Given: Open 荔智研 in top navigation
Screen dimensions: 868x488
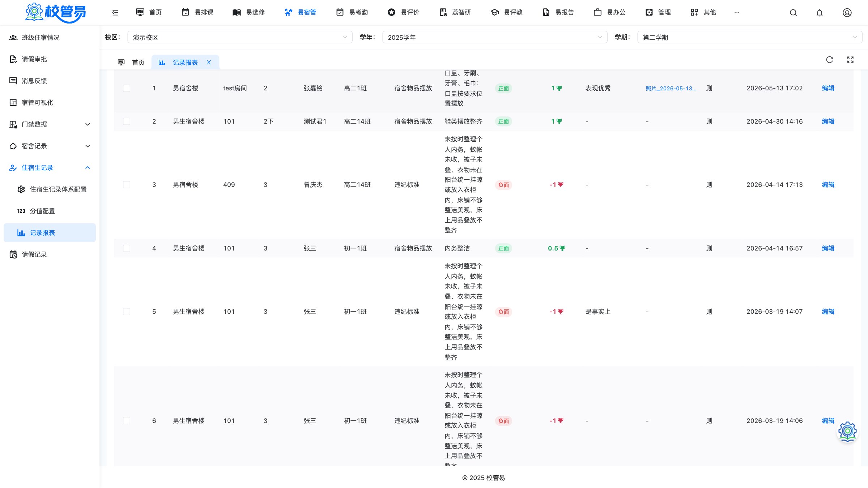Looking at the screenshot, I should click(455, 13).
